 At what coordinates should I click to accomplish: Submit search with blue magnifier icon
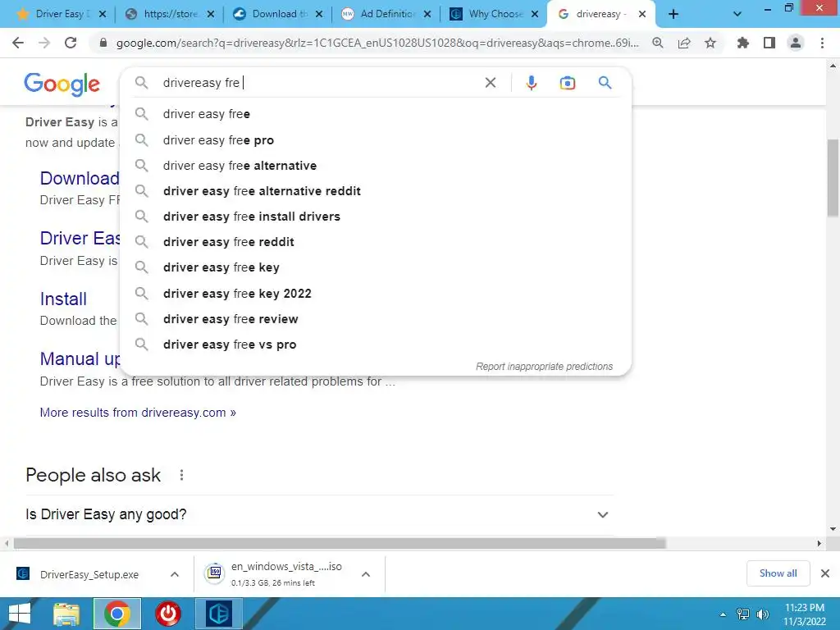(x=605, y=83)
